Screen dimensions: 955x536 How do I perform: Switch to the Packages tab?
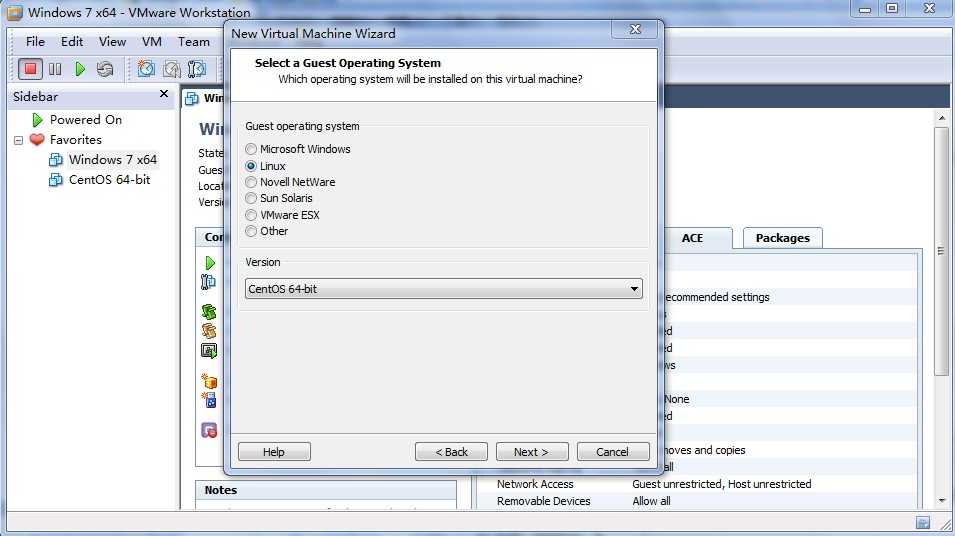(783, 238)
